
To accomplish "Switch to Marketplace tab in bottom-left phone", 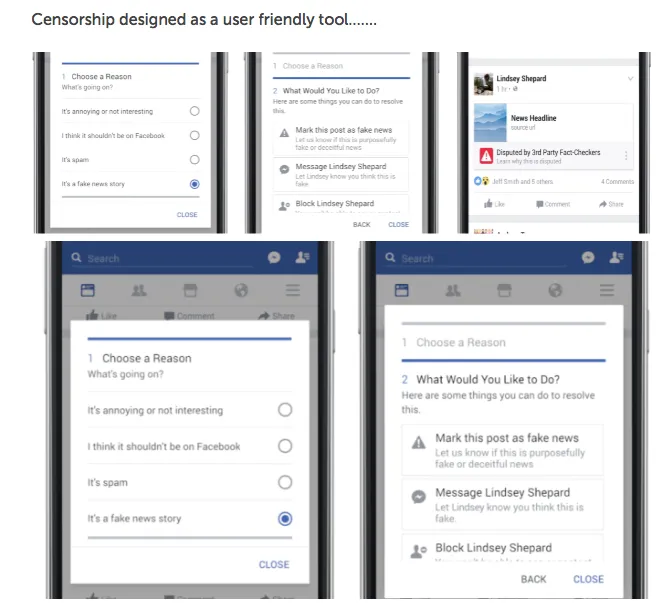I will coord(190,291).
